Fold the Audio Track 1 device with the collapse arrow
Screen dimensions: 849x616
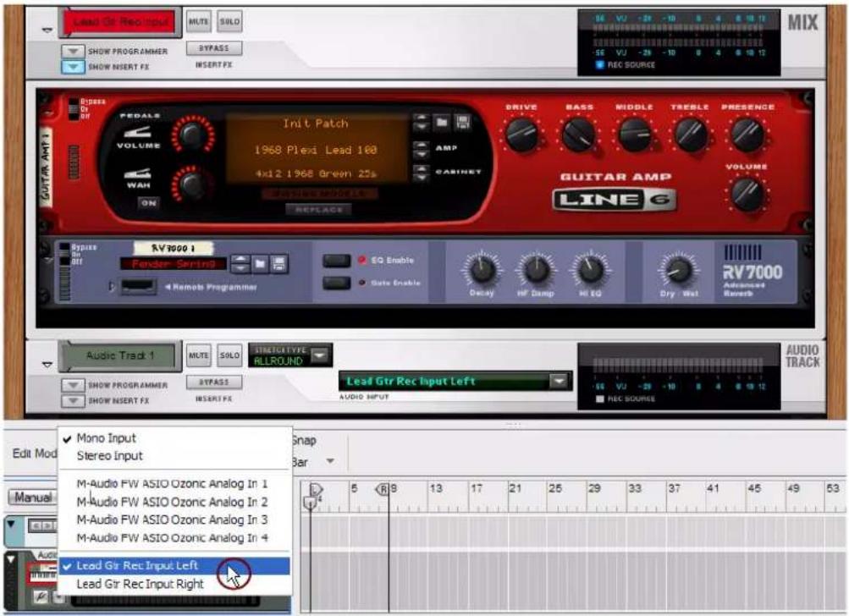click(x=47, y=365)
